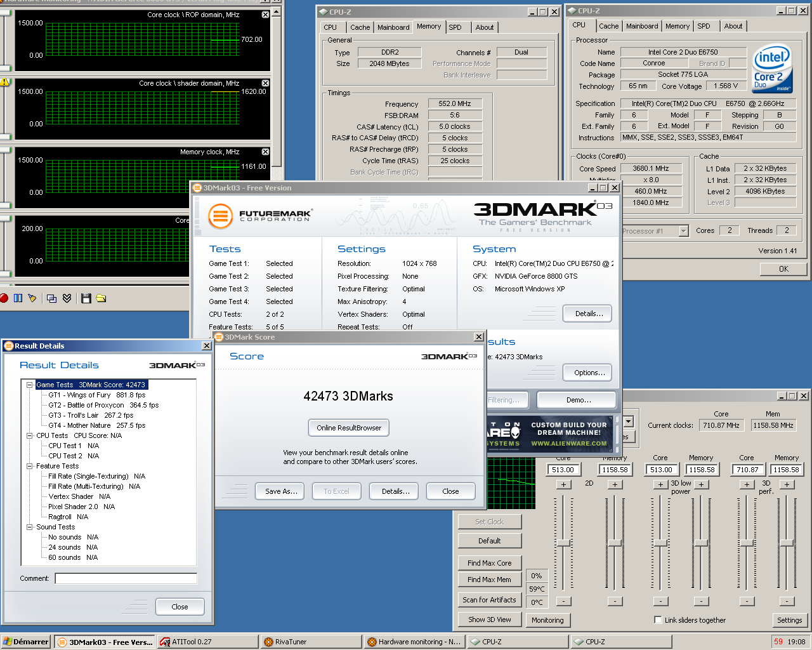Screen dimensions: 812x650
Task: Click the Alienware advertisement banner
Action: [x=550, y=435]
